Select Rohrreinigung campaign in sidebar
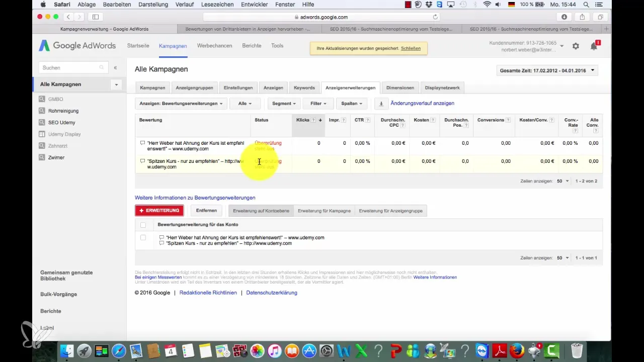The height and width of the screenshot is (362, 644). 63,111
